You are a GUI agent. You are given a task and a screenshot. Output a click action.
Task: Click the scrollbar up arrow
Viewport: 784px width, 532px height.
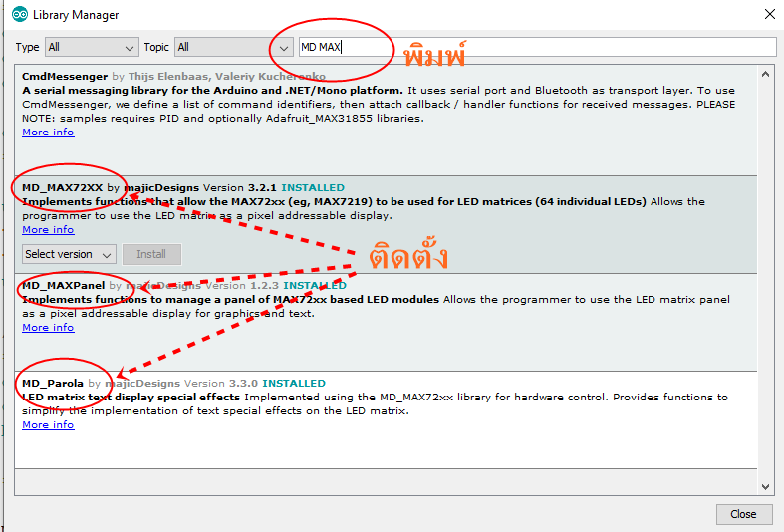click(x=765, y=74)
